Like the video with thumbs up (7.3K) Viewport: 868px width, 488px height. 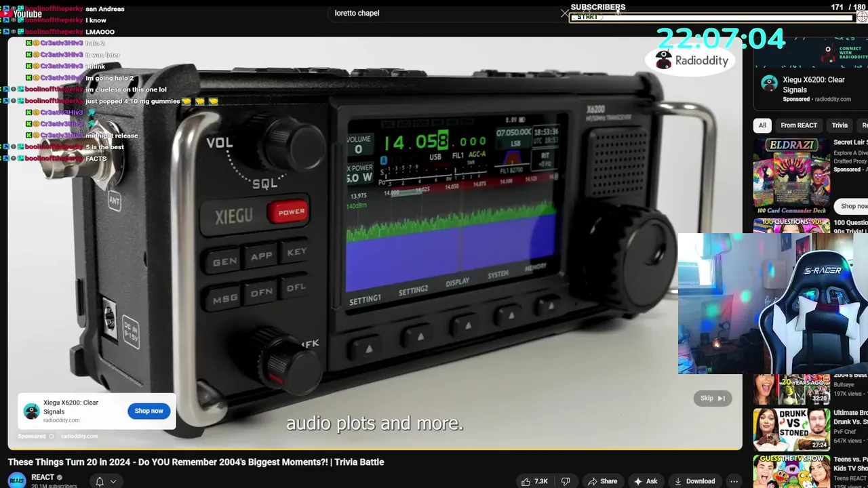coord(534,481)
